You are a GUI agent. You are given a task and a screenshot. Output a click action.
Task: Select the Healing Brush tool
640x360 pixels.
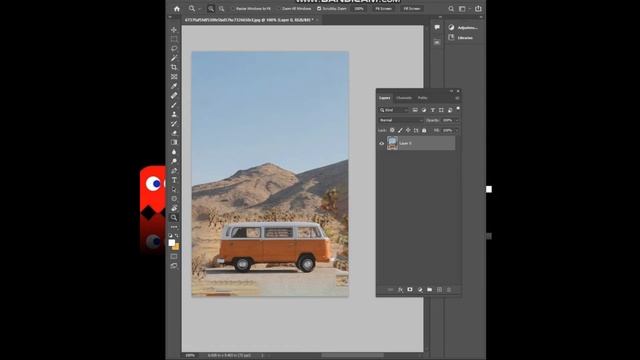pos(174,96)
